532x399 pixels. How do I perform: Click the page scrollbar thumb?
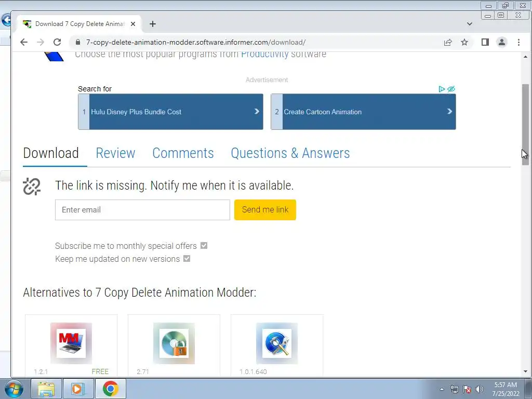pyautogui.click(x=526, y=125)
